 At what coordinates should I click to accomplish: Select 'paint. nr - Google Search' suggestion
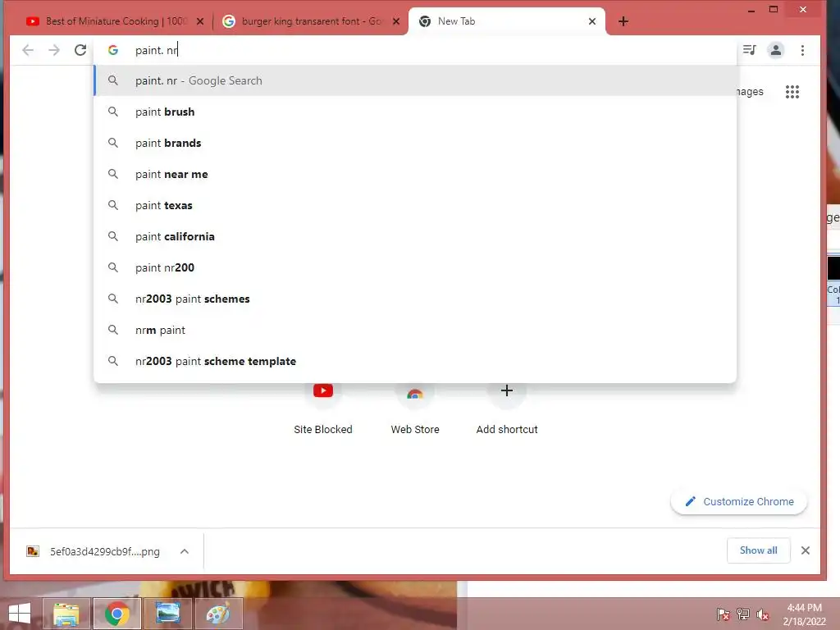(415, 81)
